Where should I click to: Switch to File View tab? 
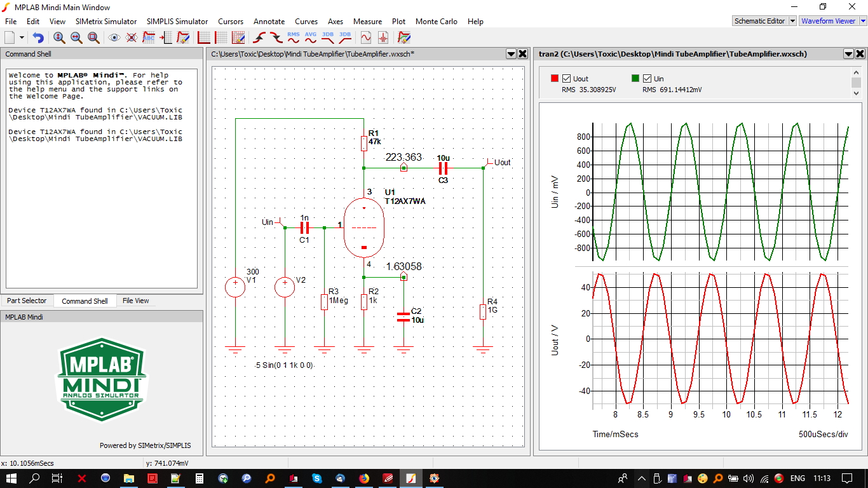(136, 301)
